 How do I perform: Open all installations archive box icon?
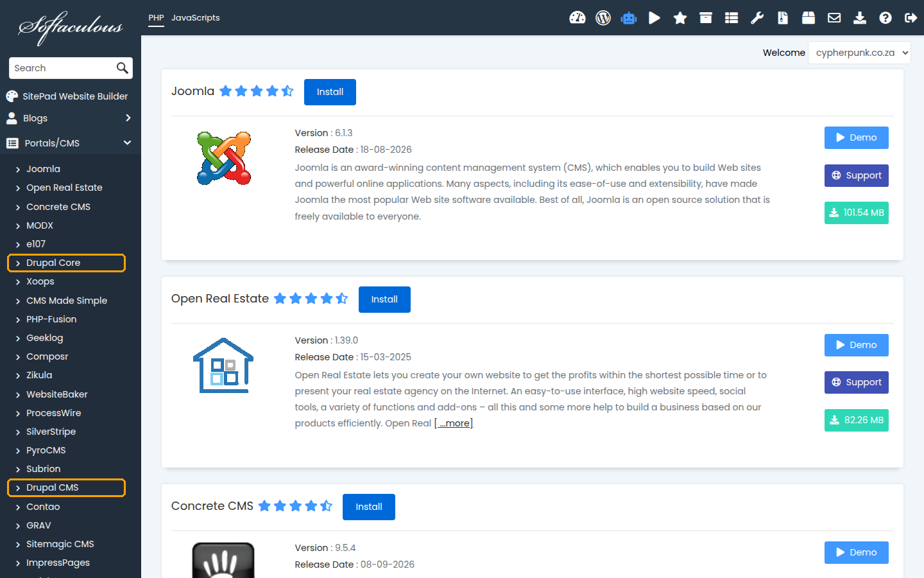pyautogui.click(x=706, y=18)
